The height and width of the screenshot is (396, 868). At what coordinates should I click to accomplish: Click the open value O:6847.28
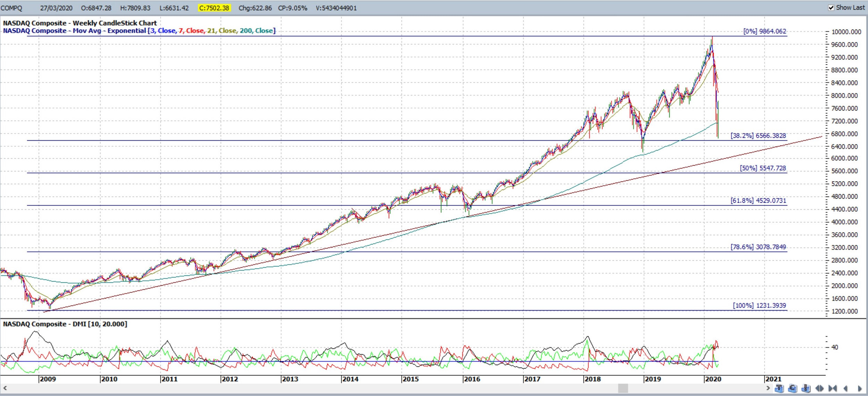click(x=96, y=8)
